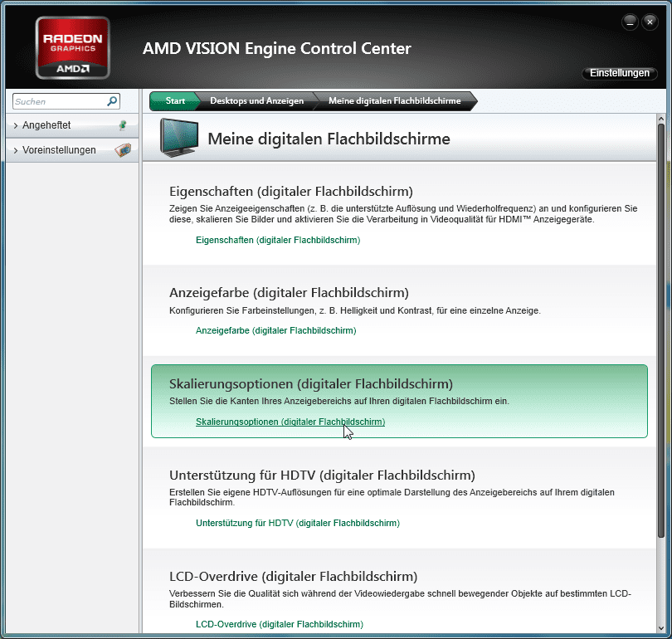Expand the Voreinstellungen section chevron
This screenshot has width=672, height=639.
point(16,150)
